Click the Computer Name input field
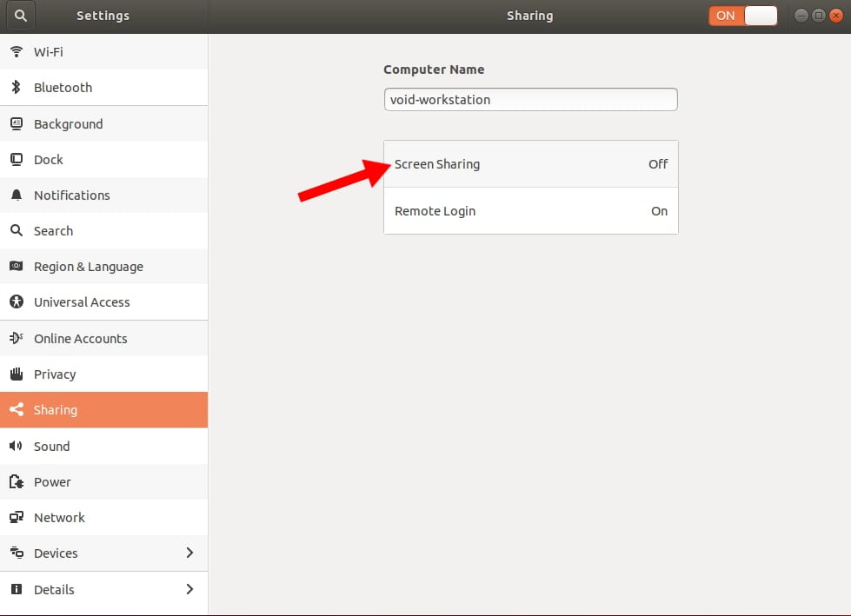The height and width of the screenshot is (616, 851). 531,99
